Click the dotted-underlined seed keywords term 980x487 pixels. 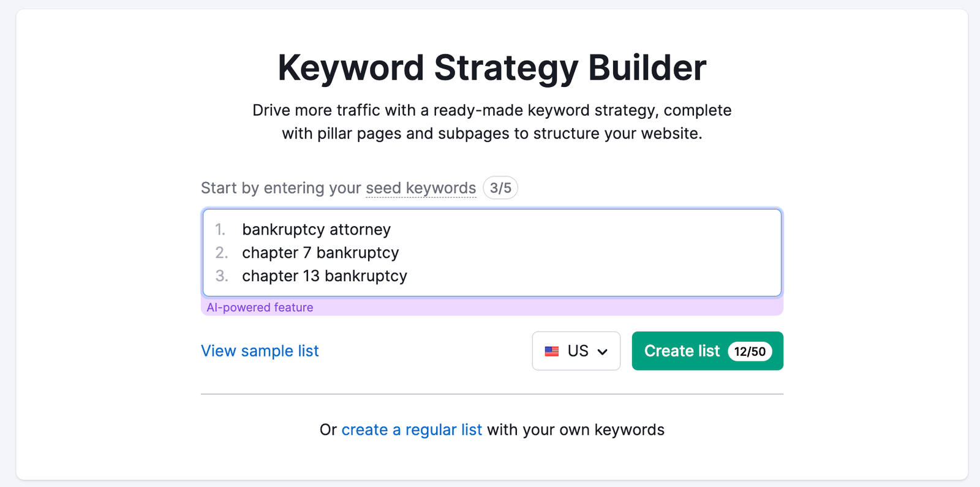[421, 188]
